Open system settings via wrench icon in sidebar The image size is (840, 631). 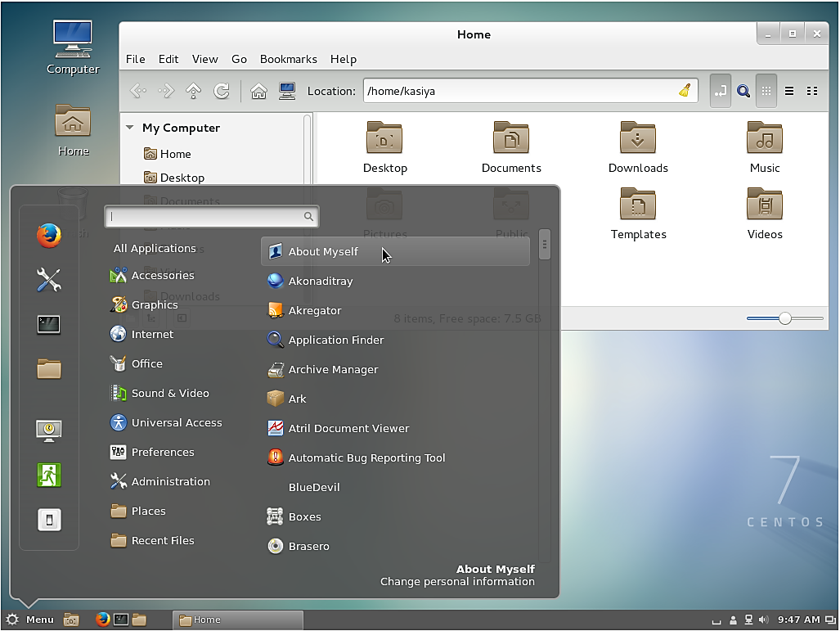pyautogui.click(x=48, y=280)
